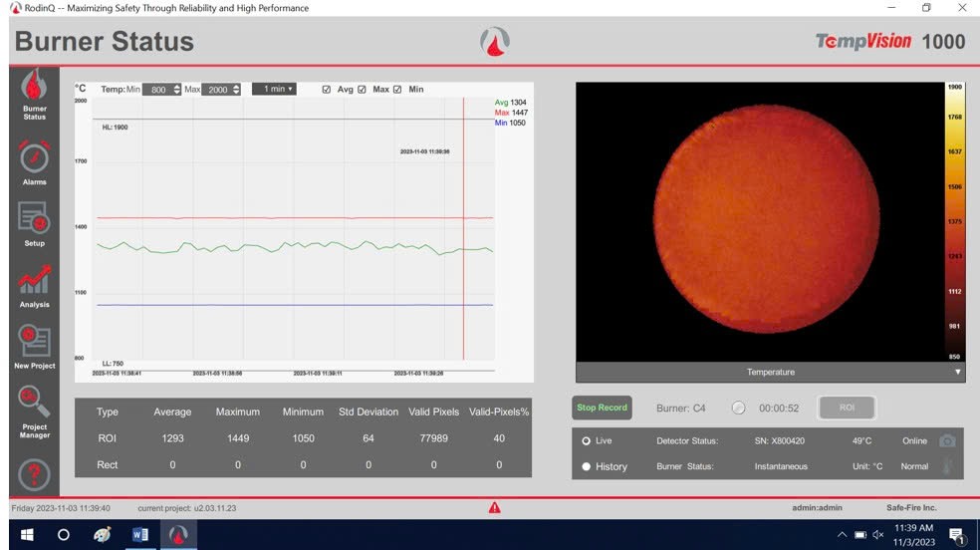
Task: Open Paint from the taskbar
Action: coord(102,535)
